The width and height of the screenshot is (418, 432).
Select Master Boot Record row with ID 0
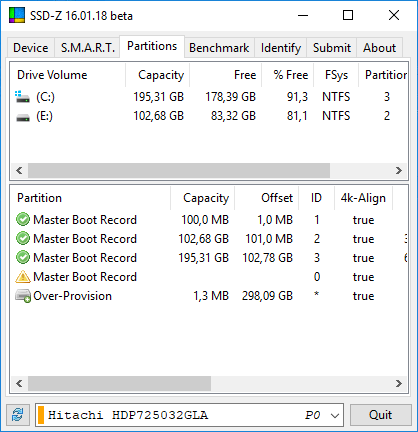pos(209,277)
